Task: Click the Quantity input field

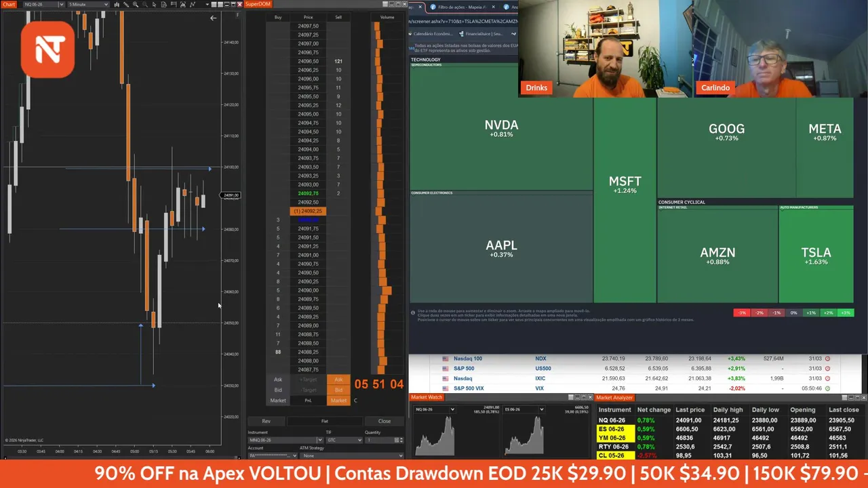Action: coord(380,440)
